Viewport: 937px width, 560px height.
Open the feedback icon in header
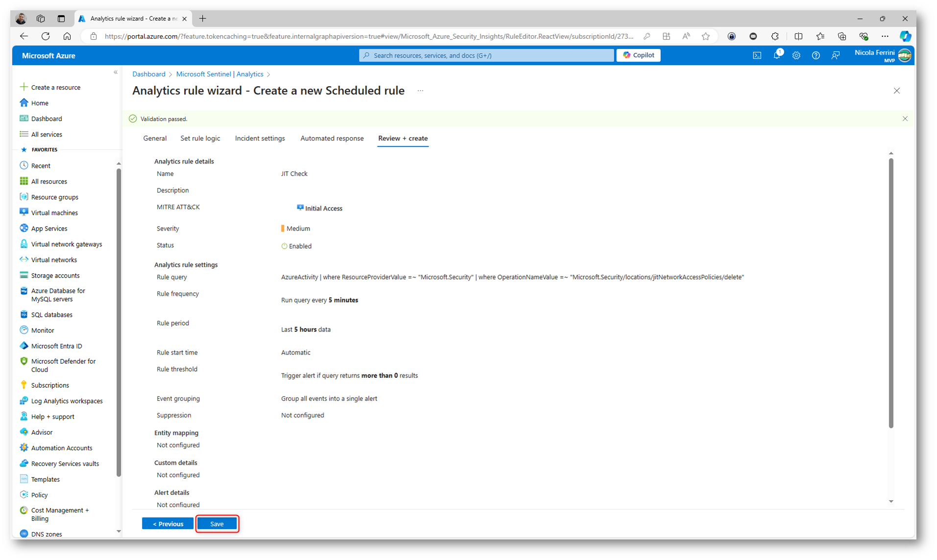[x=836, y=55]
